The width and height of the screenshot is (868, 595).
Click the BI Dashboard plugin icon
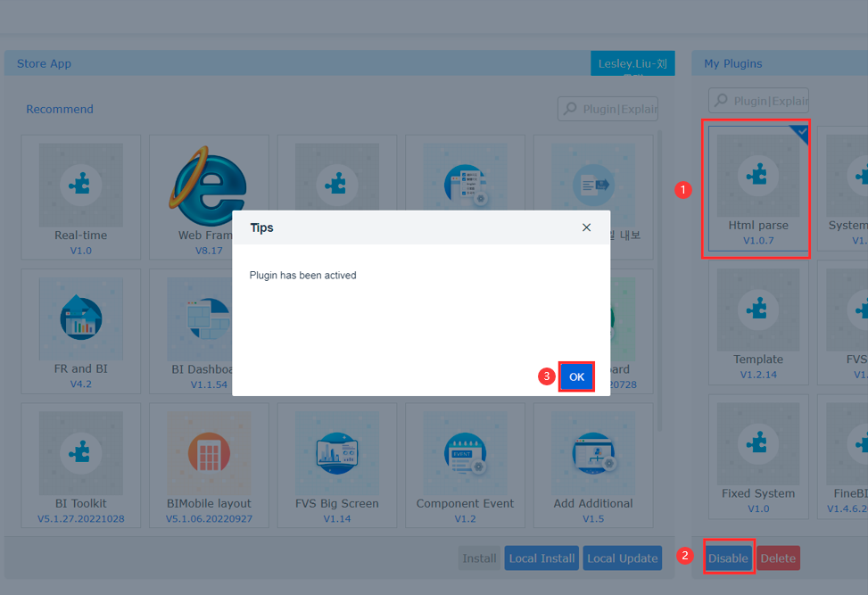pos(209,318)
